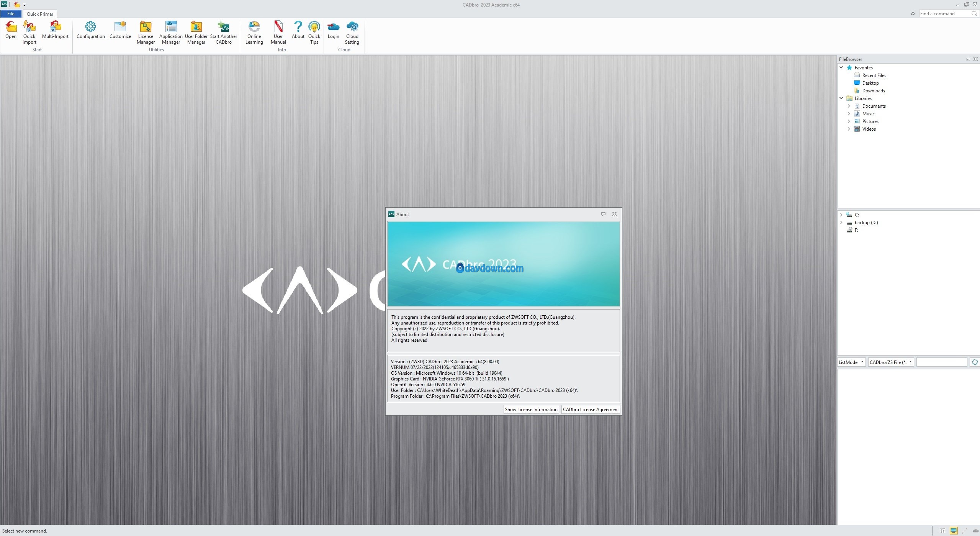The width and height of the screenshot is (980, 536).
Task: Expand the C: drive node
Action: click(841, 215)
